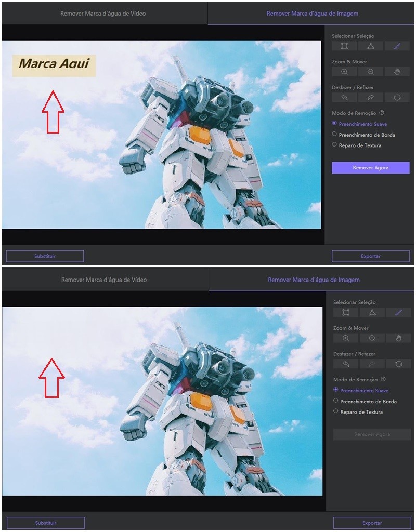Select rectangle selection tool in bottom panel
This screenshot has height=532, width=416.
point(346,312)
